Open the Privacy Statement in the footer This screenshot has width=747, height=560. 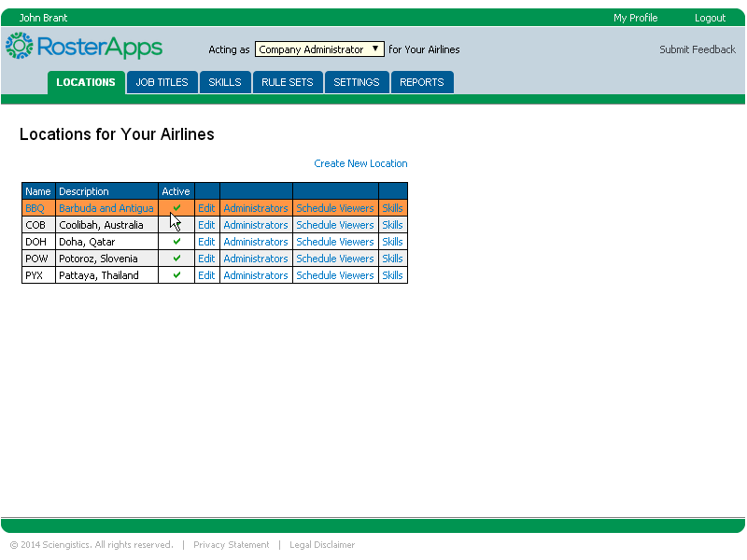click(231, 545)
